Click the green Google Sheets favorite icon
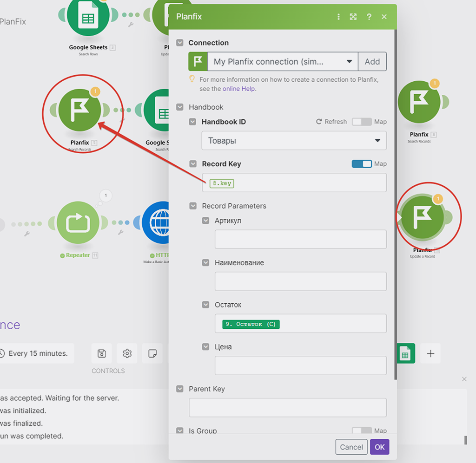476x463 pixels. point(405,353)
